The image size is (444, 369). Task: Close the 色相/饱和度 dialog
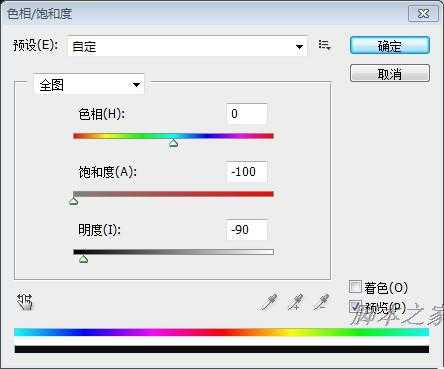(423, 14)
